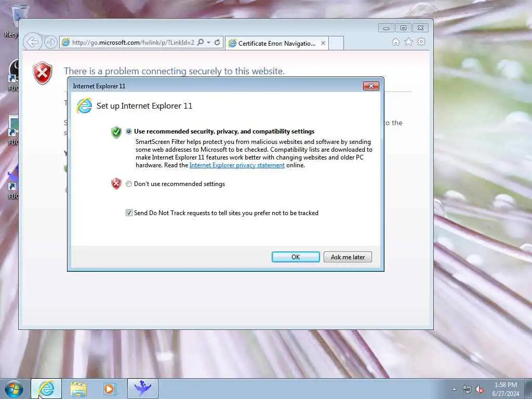Open a new blank tab
The image size is (532, 399).
click(x=336, y=43)
